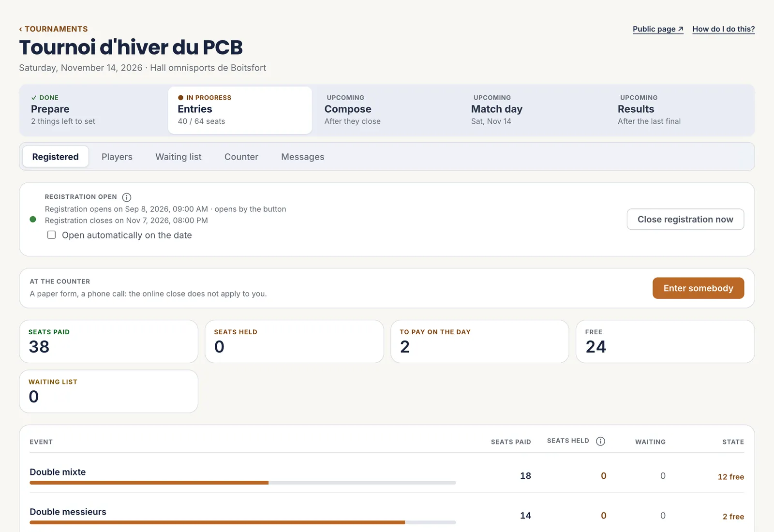Click the Seats Paid column header

[511, 442]
